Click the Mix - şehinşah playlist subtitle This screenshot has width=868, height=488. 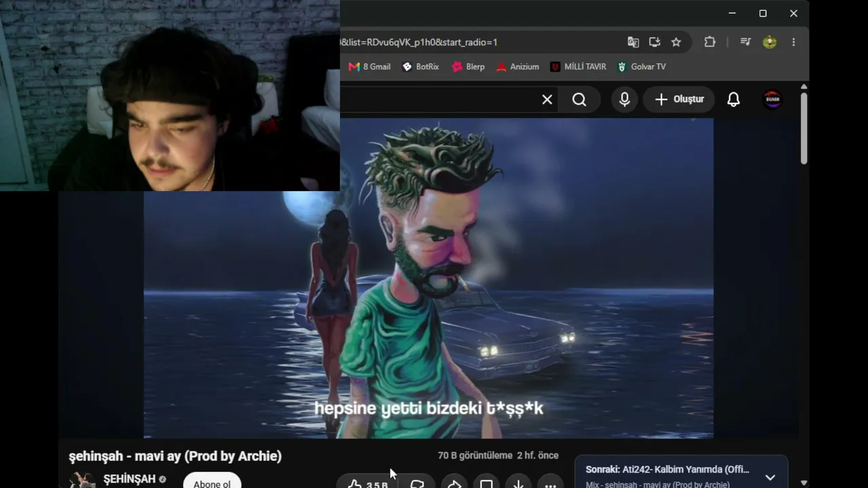658,485
